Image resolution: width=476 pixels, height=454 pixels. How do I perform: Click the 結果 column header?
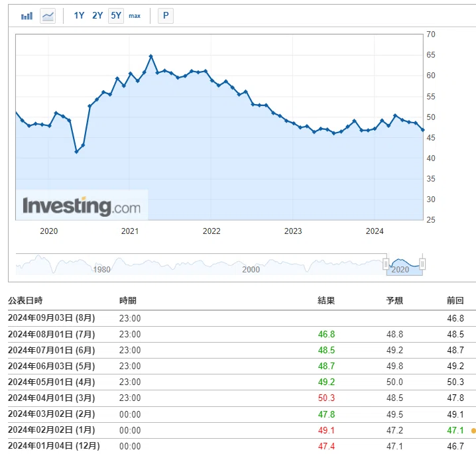(x=326, y=300)
